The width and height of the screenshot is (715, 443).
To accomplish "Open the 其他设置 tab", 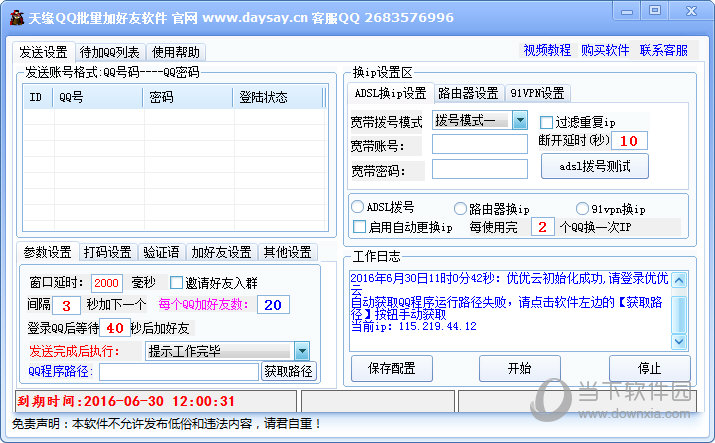I will pyautogui.click(x=287, y=252).
